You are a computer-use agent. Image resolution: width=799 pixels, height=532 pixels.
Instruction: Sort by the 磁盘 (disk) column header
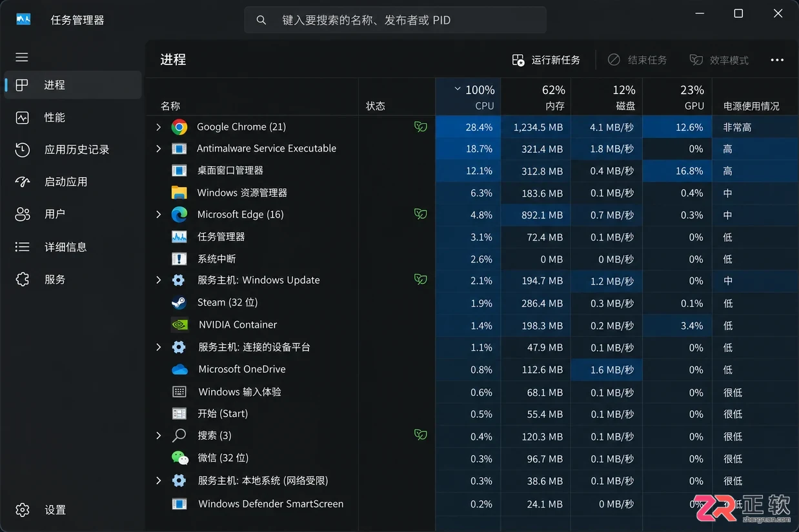click(607, 97)
